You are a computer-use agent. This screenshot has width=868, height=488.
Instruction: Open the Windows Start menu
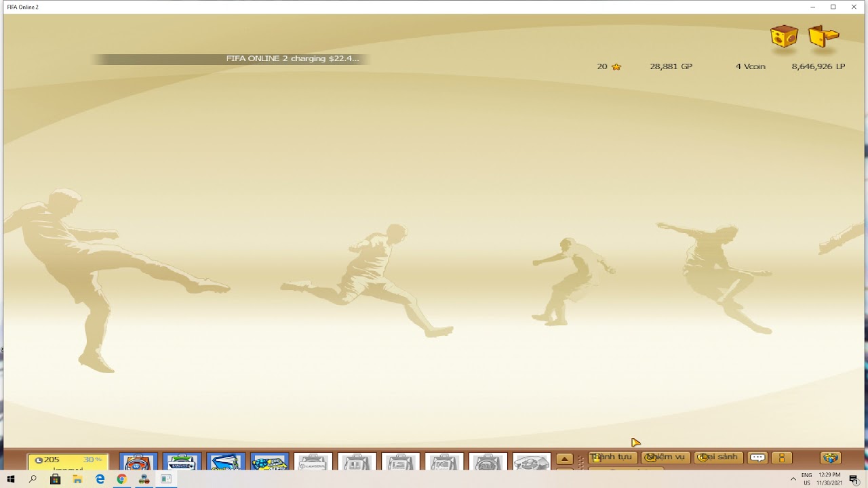pyautogui.click(x=11, y=479)
